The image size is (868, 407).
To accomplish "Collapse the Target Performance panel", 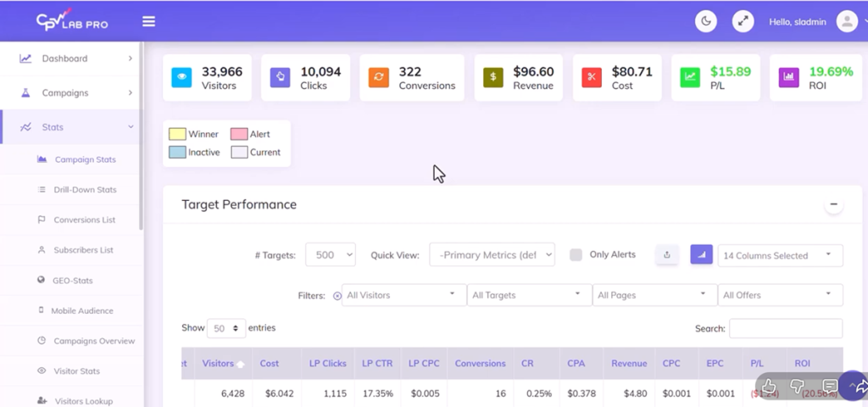I will 833,204.
